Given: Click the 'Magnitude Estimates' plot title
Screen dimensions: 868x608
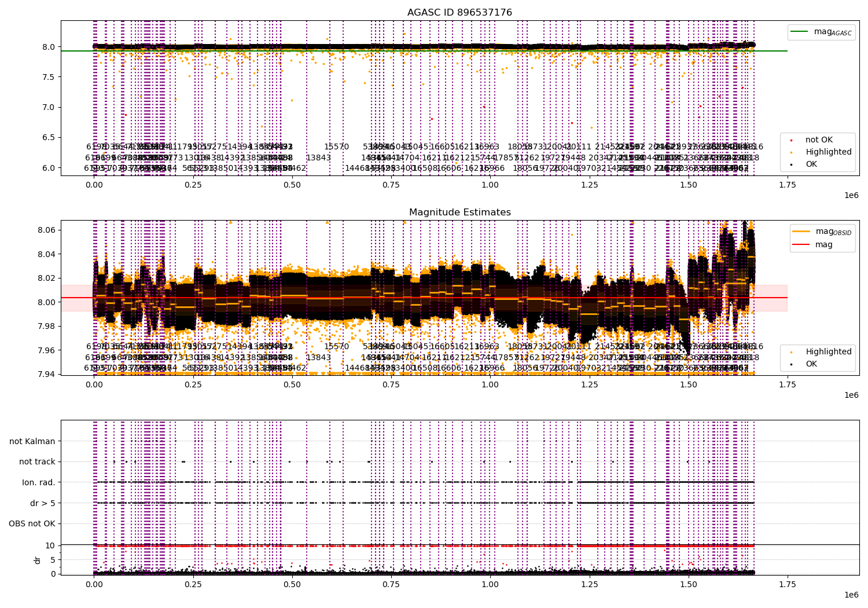Looking at the screenshot, I should point(459,213).
